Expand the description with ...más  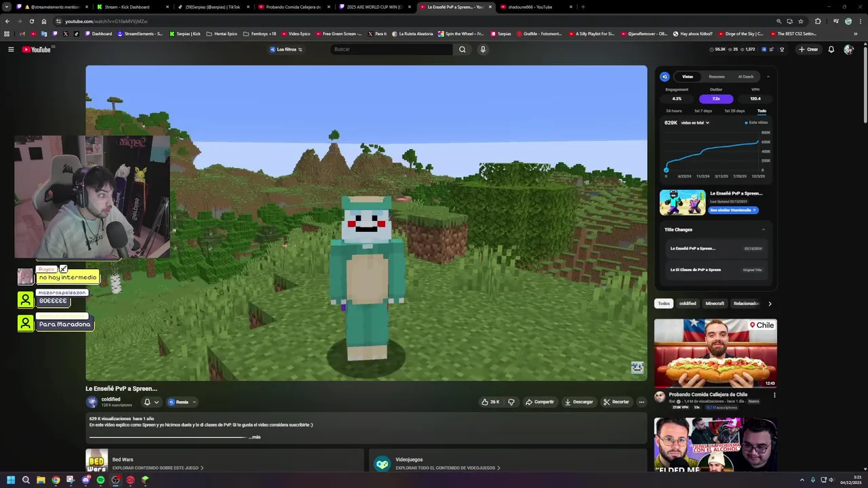pos(255,437)
